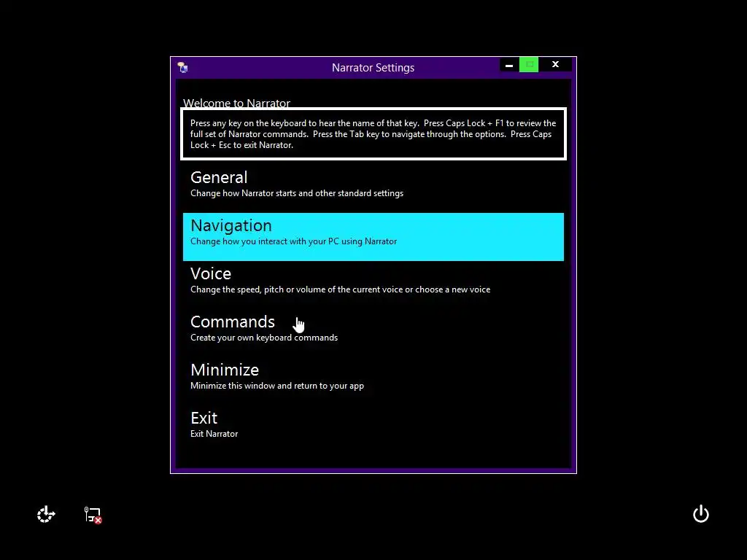Click the 'Welcome to Narrator' heading

tap(236, 103)
